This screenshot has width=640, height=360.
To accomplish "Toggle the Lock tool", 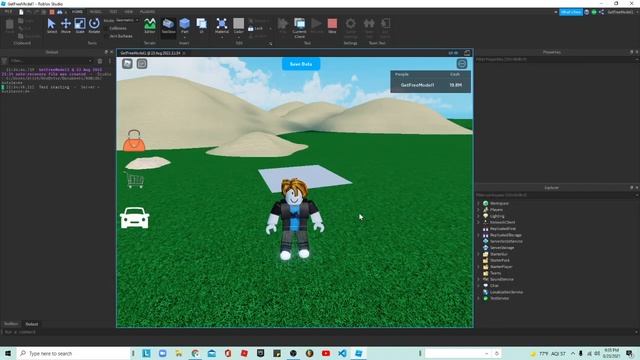I will point(256,29).
